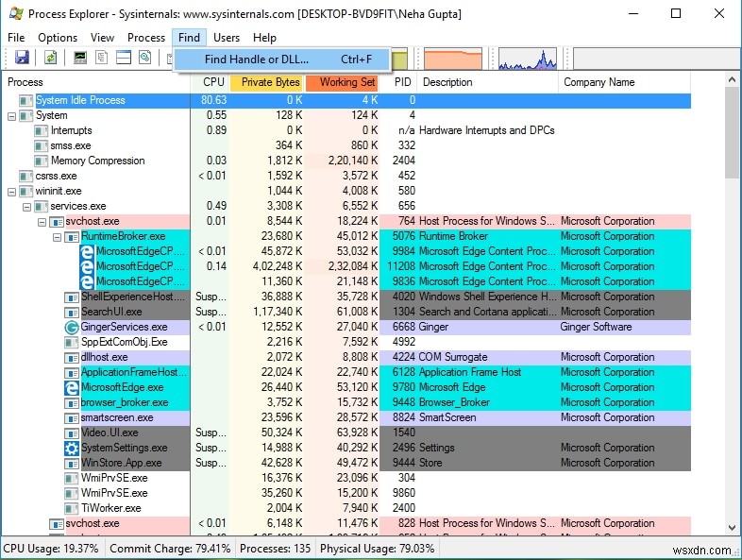
Task: Click the icon beside WinStore.App.exe
Action: click(x=71, y=463)
